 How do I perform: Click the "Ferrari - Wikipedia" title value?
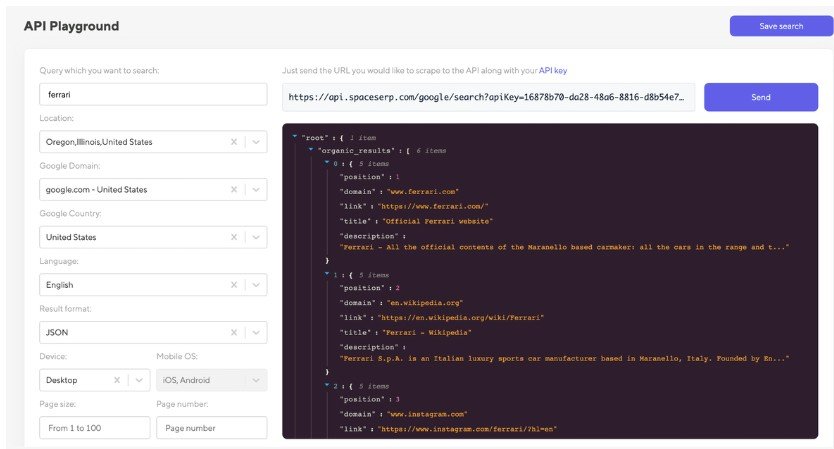click(x=427, y=332)
